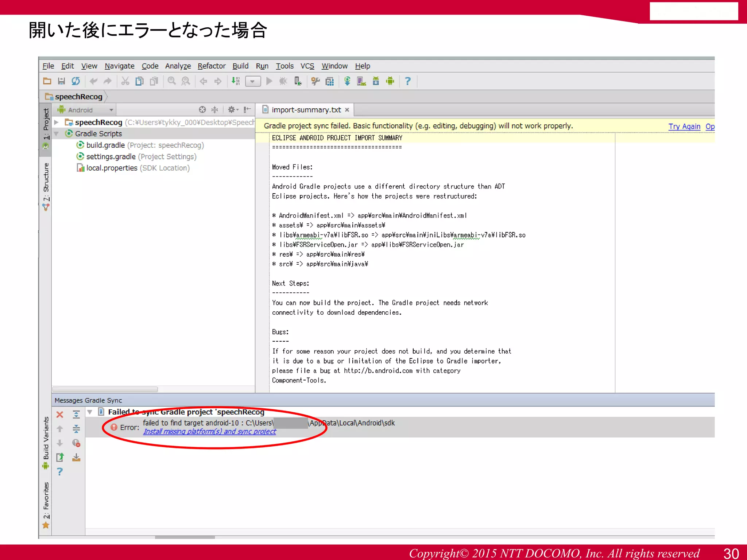Open Project panel gear settings

point(233,109)
